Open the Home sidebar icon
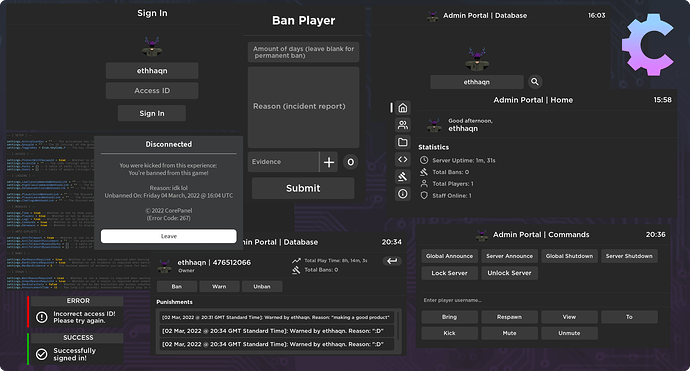Screen dimensions: 690x371 click(x=403, y=108)
